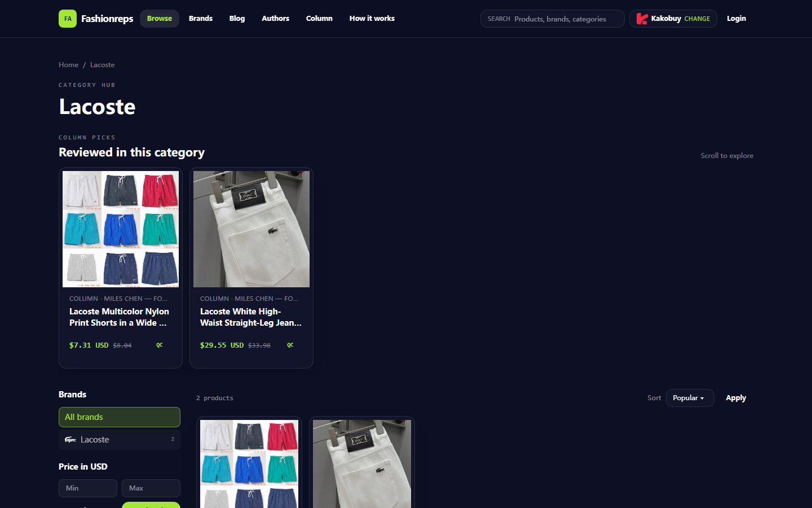Apply the selected sort order
Viewport: 812px width, 508px height.
pos(736,398)
